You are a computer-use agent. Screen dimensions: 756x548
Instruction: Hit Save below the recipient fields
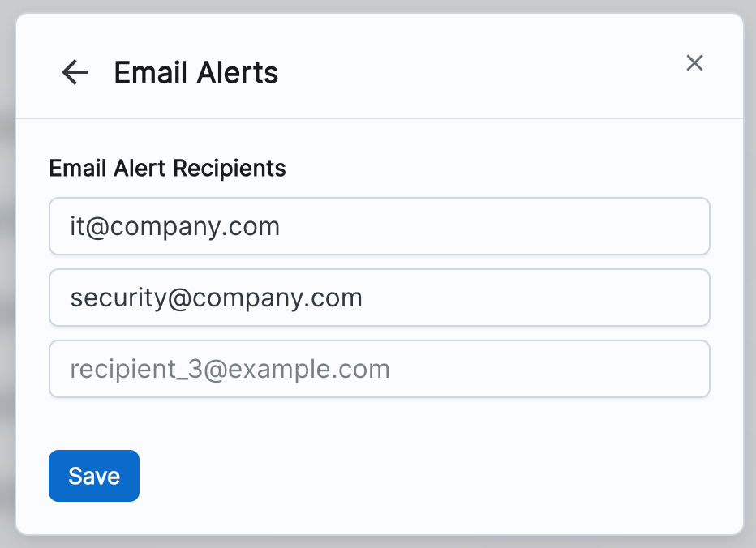pos(94,476)
